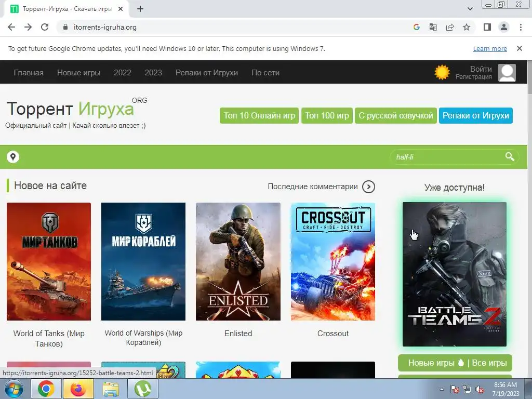Click the Войти login link
The image size is (532, 399).
(481, 69)
